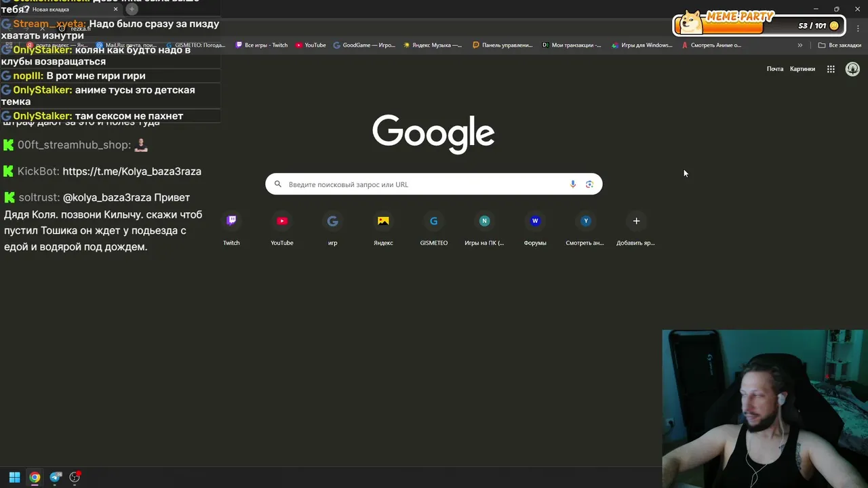Open the YouTube bookmark in bookmarks bar
This screenshot has height=488, width=868.
coord(311,45)
